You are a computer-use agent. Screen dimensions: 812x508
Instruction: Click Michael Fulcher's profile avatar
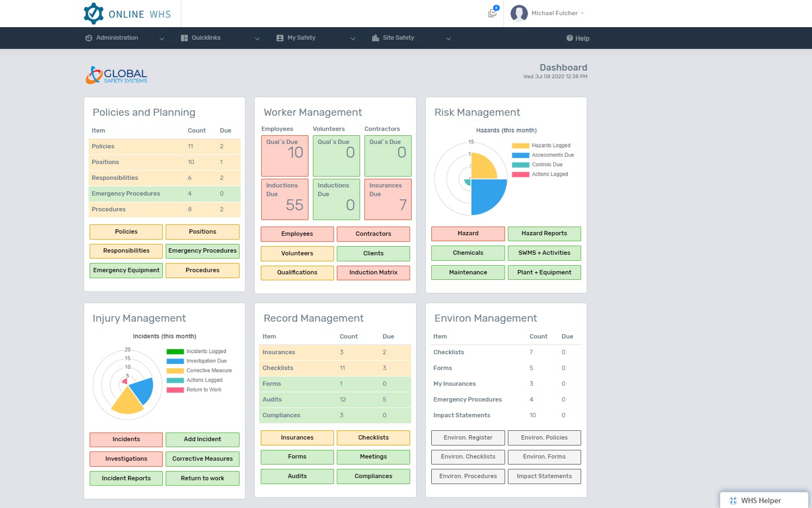pyautogui.click(x=519, y=13)
